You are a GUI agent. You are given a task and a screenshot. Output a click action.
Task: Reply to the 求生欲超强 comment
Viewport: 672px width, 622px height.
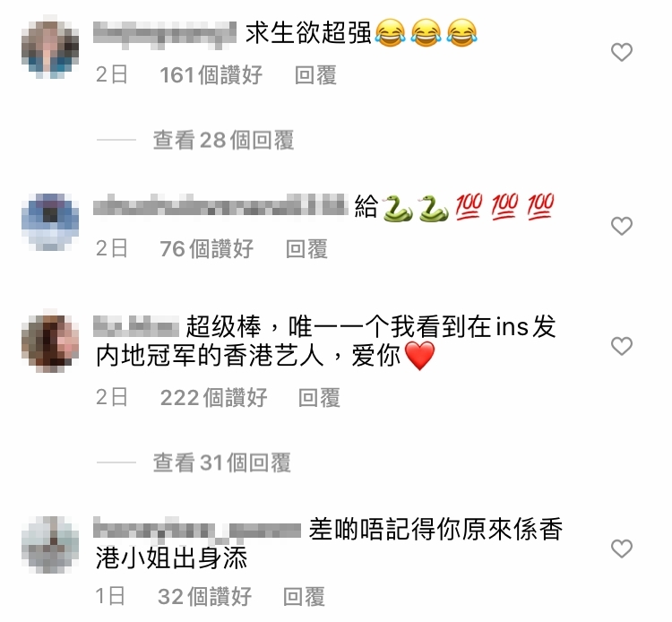pyautogui.click(x=315, y=75)
